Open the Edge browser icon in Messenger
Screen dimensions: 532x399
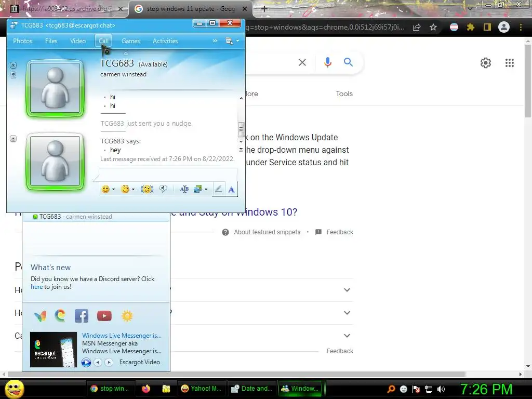[60, 316]
